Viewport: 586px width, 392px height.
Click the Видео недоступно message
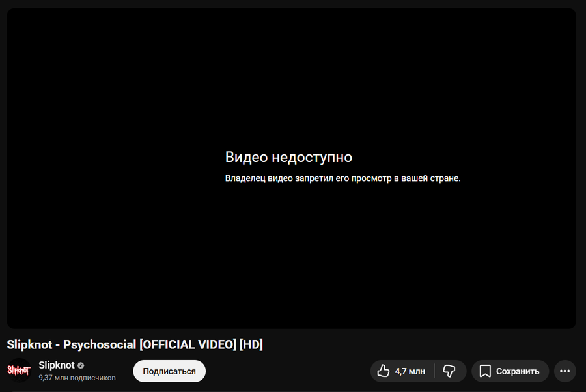pos(288,157)
